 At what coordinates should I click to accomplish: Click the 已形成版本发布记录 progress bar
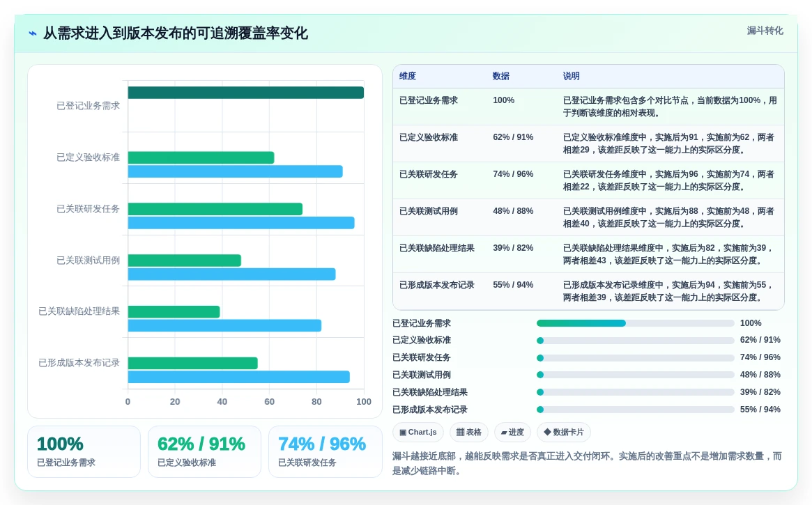(x=636, y=410)
